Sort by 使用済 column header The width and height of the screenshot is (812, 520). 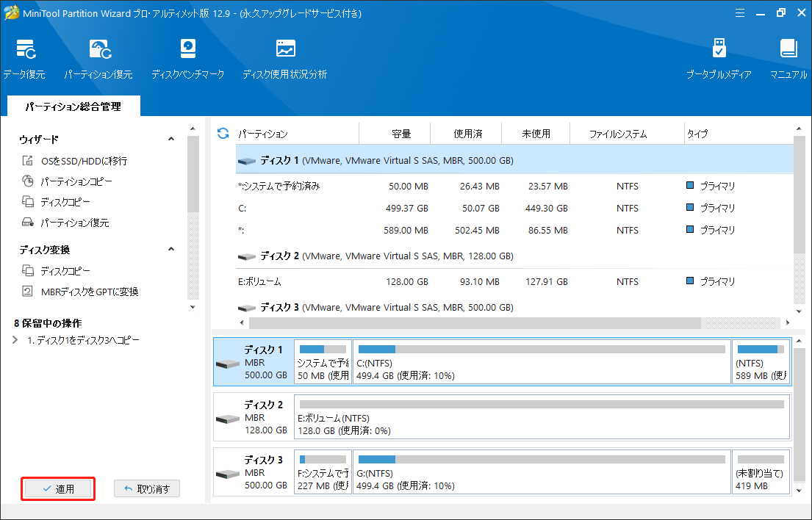click(466, 134)
